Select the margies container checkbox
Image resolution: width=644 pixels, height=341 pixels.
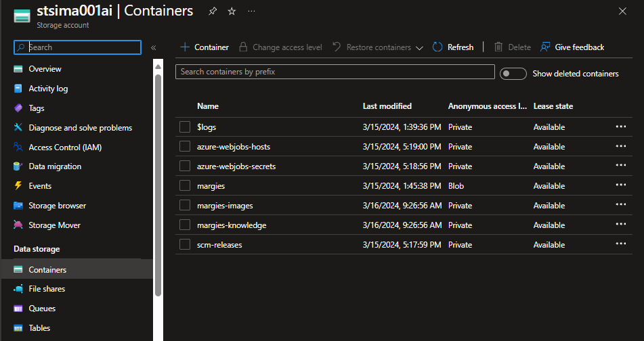(185, 186)
